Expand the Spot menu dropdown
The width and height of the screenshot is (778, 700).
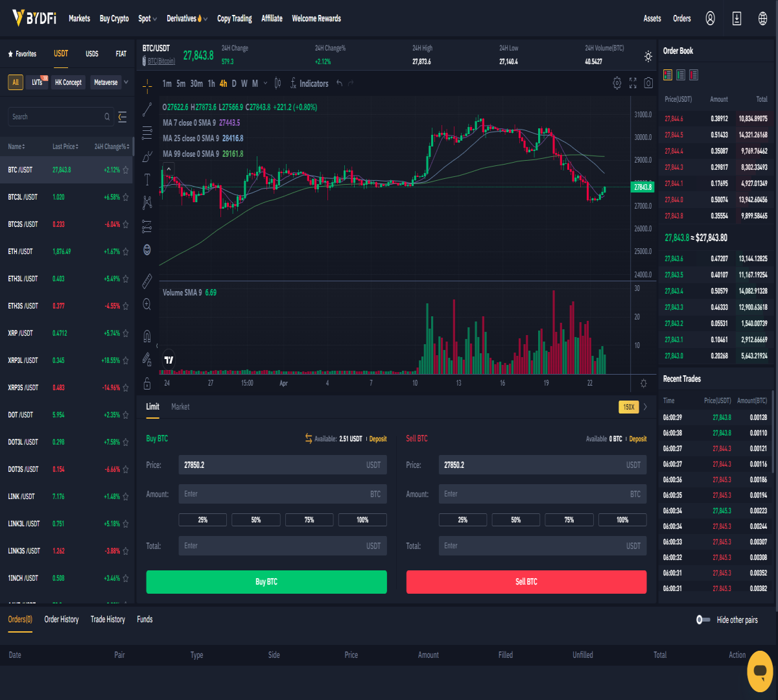tap(148, 19)
